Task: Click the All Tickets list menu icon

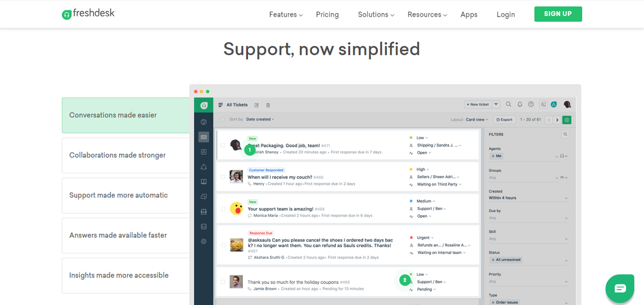Action: (220, 105)
